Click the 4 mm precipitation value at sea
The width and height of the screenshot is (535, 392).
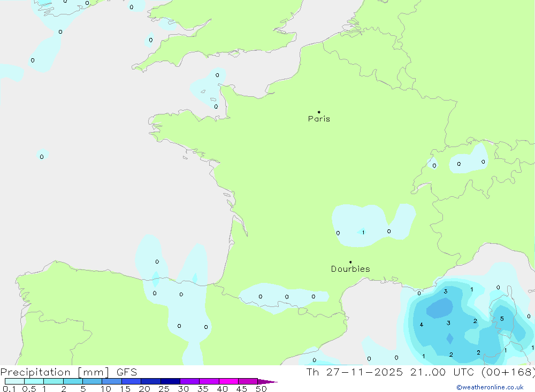pos(422,325)
